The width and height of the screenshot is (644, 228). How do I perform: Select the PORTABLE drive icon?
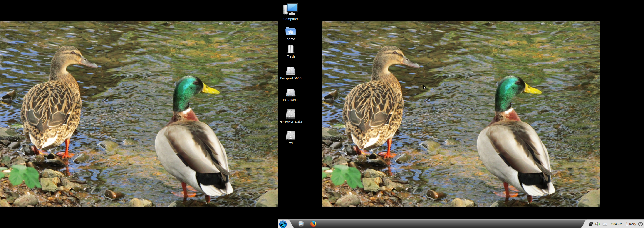coord(290,93)
